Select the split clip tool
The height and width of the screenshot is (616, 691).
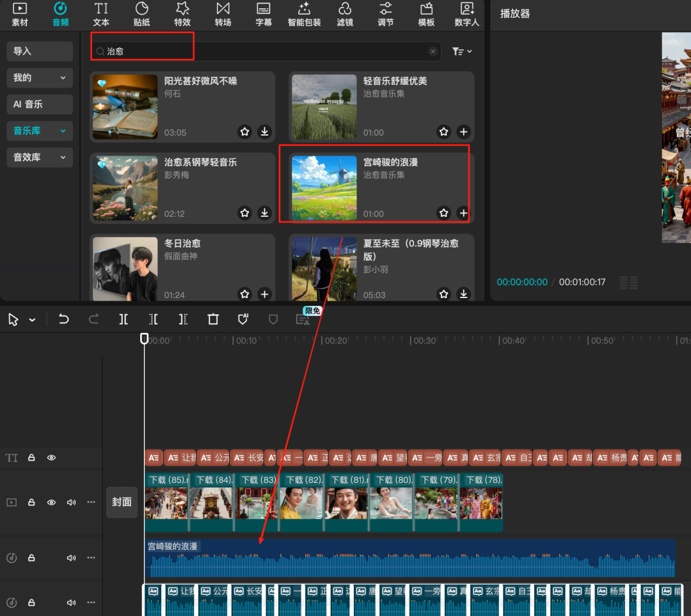click(123, 320)
